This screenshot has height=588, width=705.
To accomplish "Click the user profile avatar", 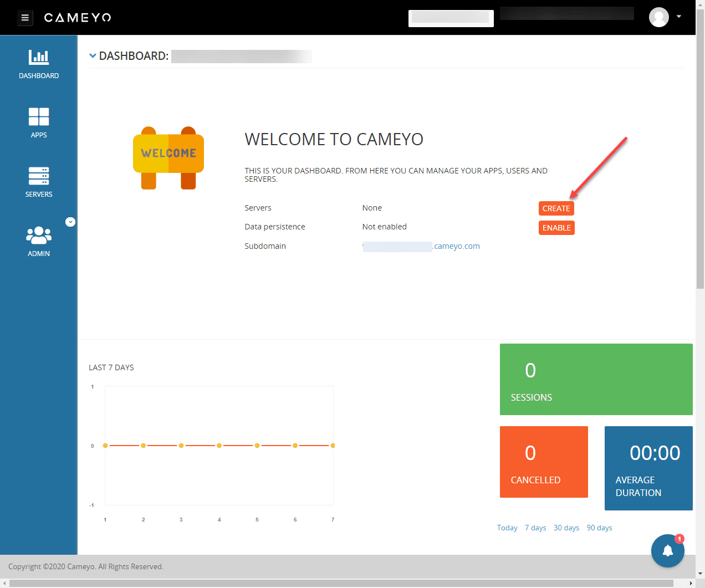I will (x=659, y=17).
